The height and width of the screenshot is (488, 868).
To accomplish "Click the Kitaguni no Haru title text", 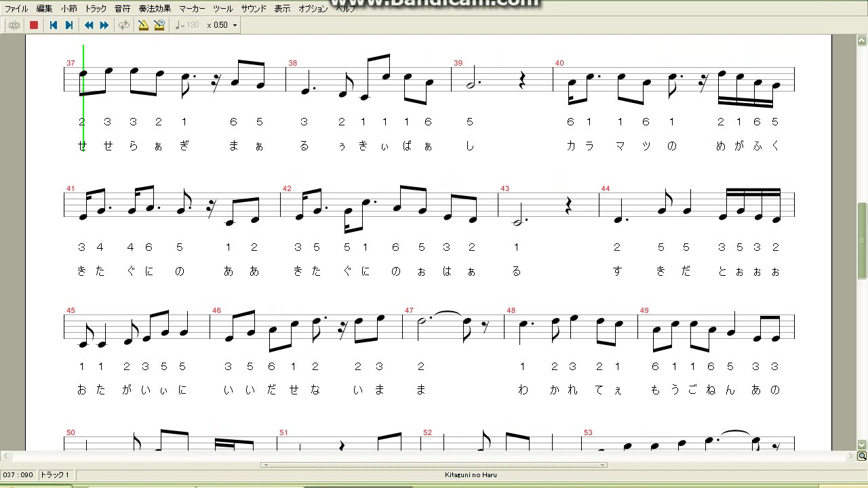I will pos(471,475).
